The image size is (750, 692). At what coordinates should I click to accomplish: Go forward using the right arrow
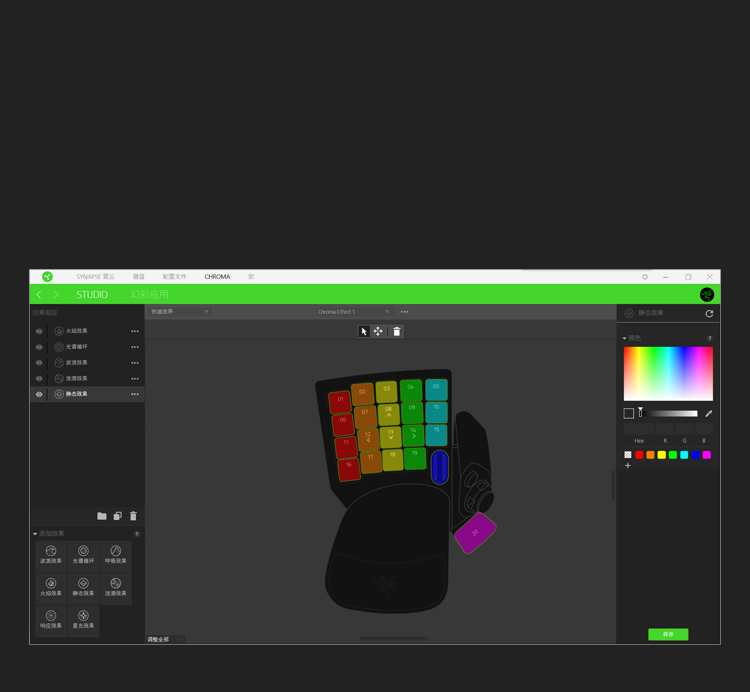tap(56, 295)
